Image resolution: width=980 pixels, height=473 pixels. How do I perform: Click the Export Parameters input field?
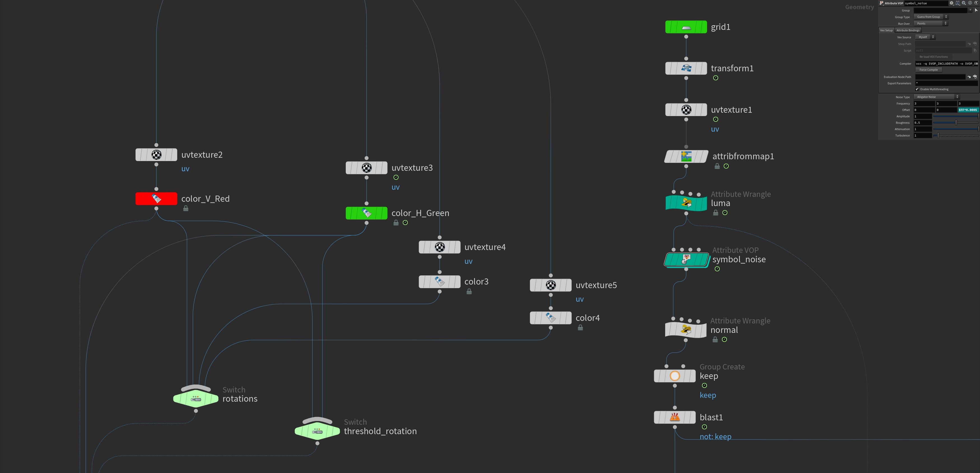point(946,83)
